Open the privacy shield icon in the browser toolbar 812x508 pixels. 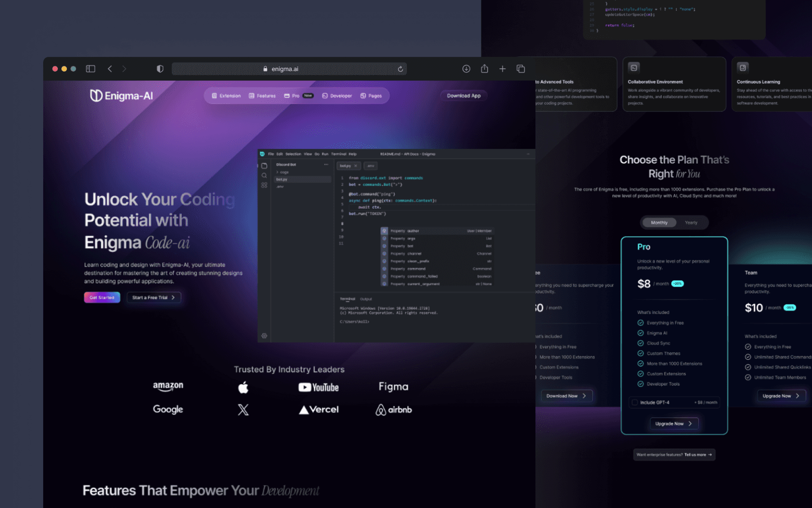tap(160, 69)
